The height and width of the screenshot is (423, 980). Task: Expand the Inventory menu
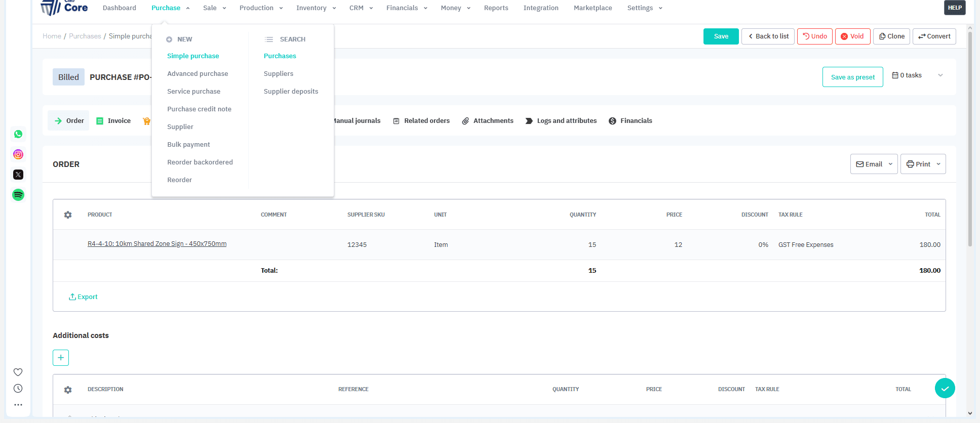tap(316, 8)
